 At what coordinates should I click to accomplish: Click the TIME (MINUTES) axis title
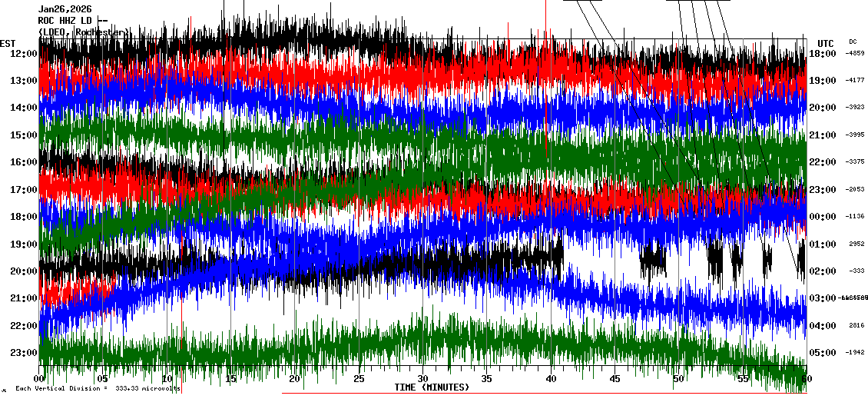pyautogui.click(x=432, y=387)
